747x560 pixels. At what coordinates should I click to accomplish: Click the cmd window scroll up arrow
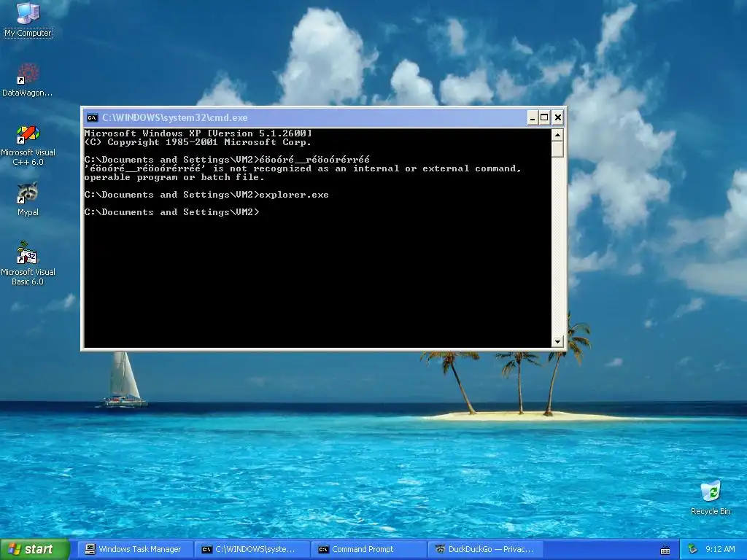pos(557,135)
